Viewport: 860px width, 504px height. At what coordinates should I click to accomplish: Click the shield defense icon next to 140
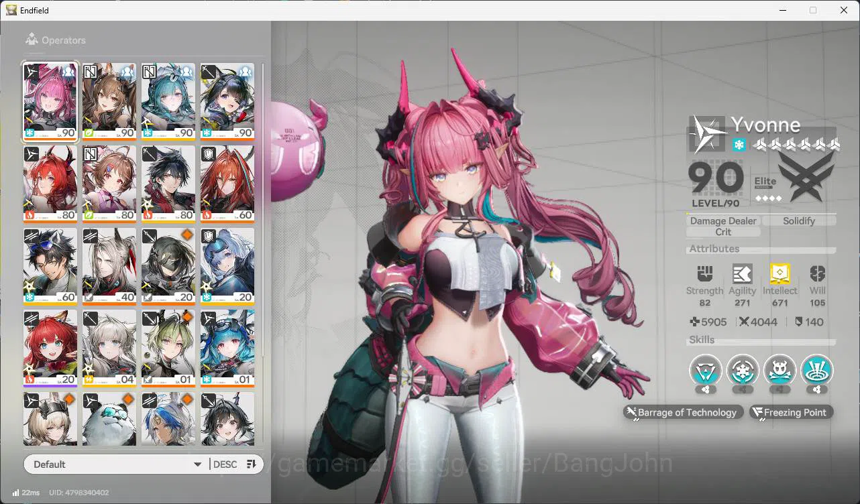pyautogui.click(x=798, y=322)
